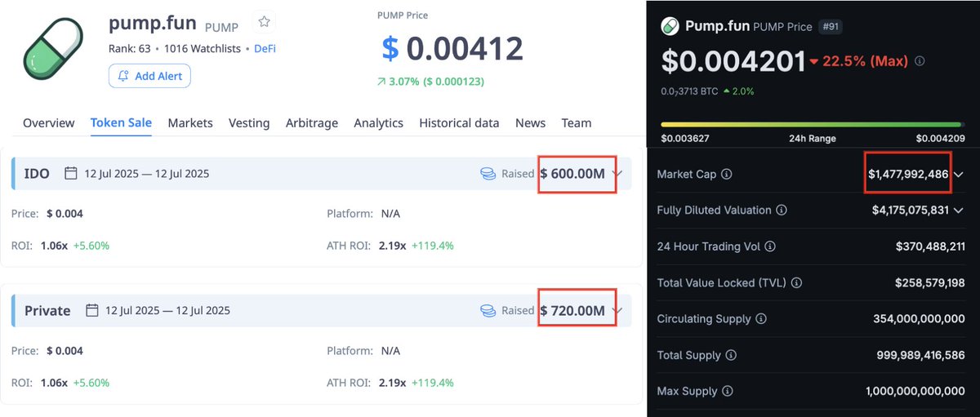The width and height of the screenshot is (980, 417).
Task: Click the green pill pump.fun logo
Action: pos(51,49)
